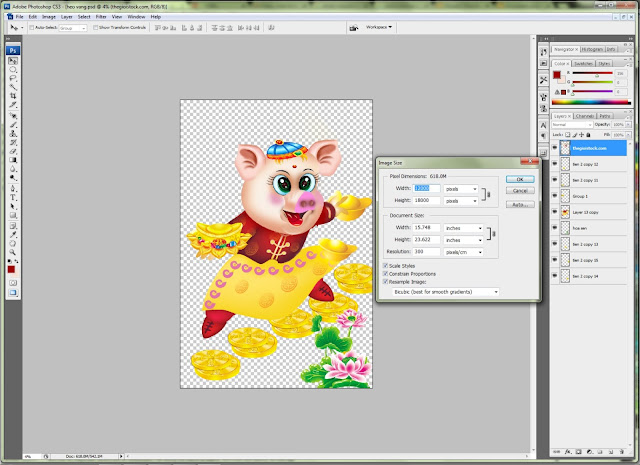Toggle Constrain Proportions checkbox
Screen dimensions: 640x465
[385, 274]
